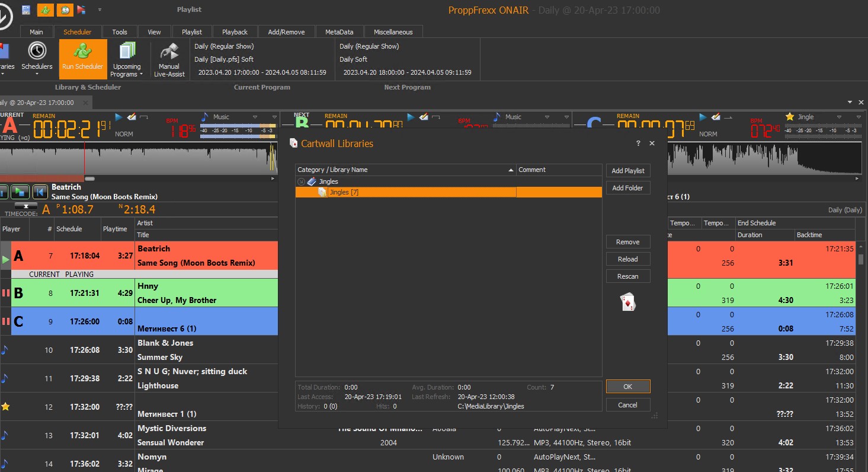Switch to the Playback ribbon tab

(235, 32)
